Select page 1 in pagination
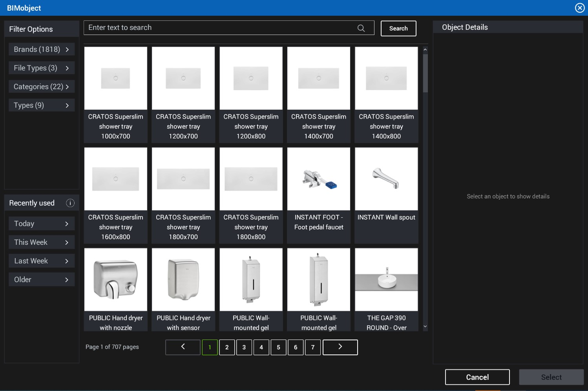Viewport: 588px width, 391px height. pyautogui.click(x=210, y=347)
